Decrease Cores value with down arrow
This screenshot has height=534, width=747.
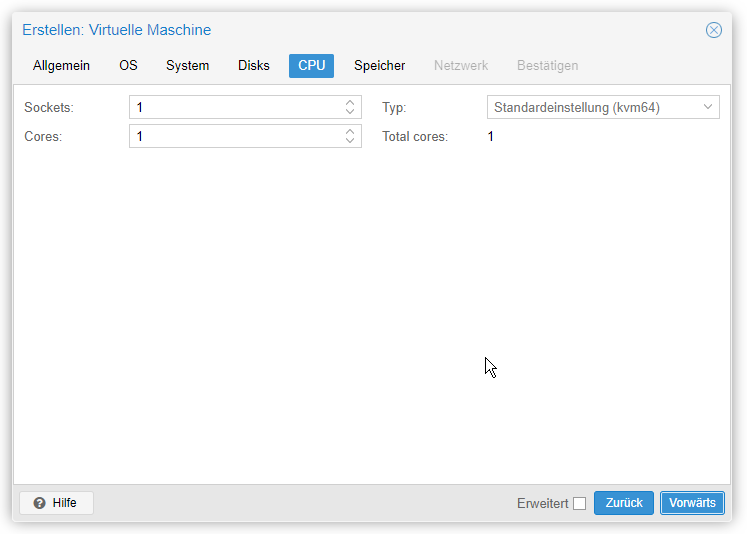350,141
